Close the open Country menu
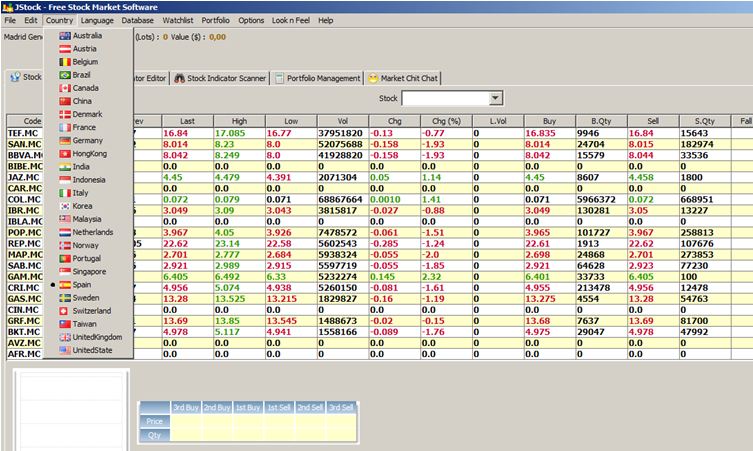The height and width of the screenshot is (451, 753). pos(60,20)
